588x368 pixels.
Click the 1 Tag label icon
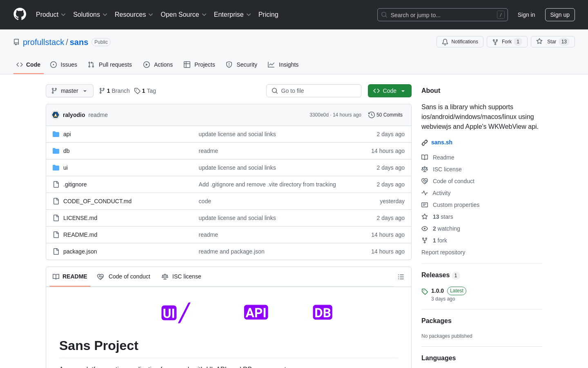pos(137,91)
